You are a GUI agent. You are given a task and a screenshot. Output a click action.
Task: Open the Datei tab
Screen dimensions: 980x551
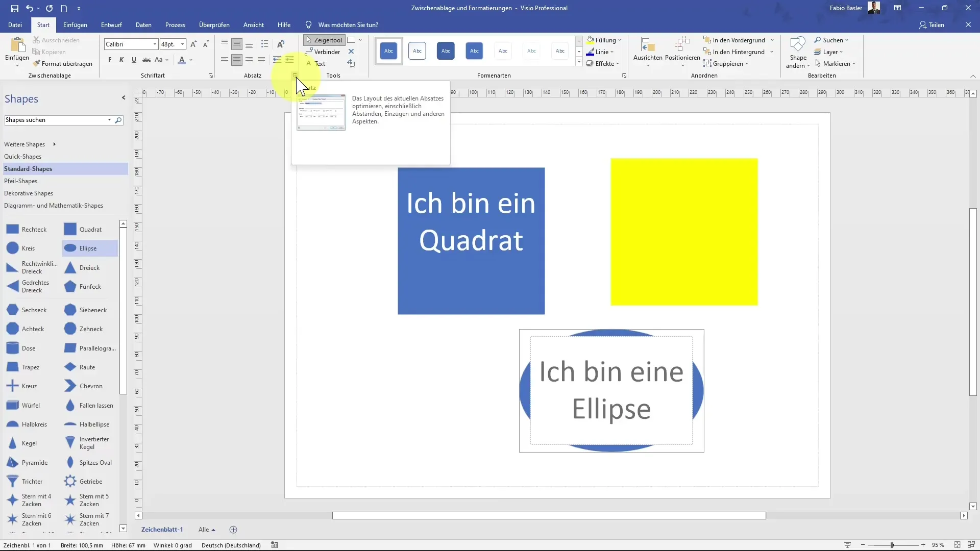click(x=15, y=24)
